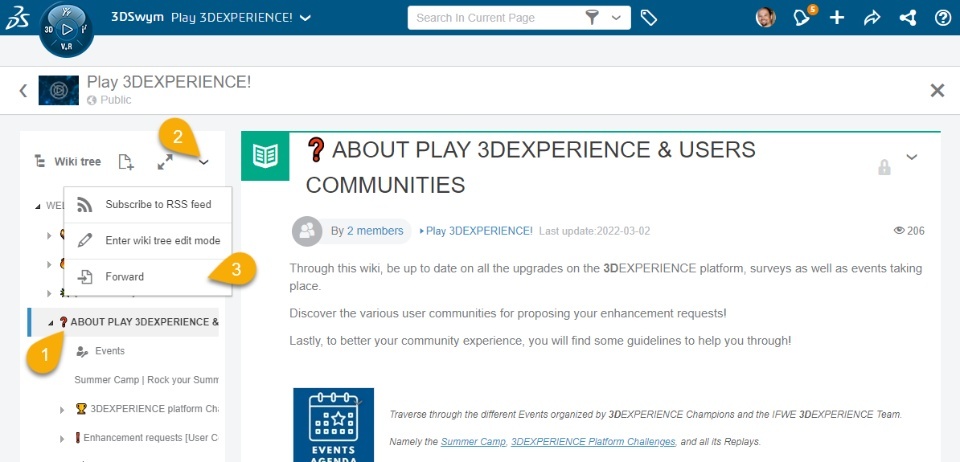Open the page options chevron
960x462 pixels.
[x=912, y=157]
